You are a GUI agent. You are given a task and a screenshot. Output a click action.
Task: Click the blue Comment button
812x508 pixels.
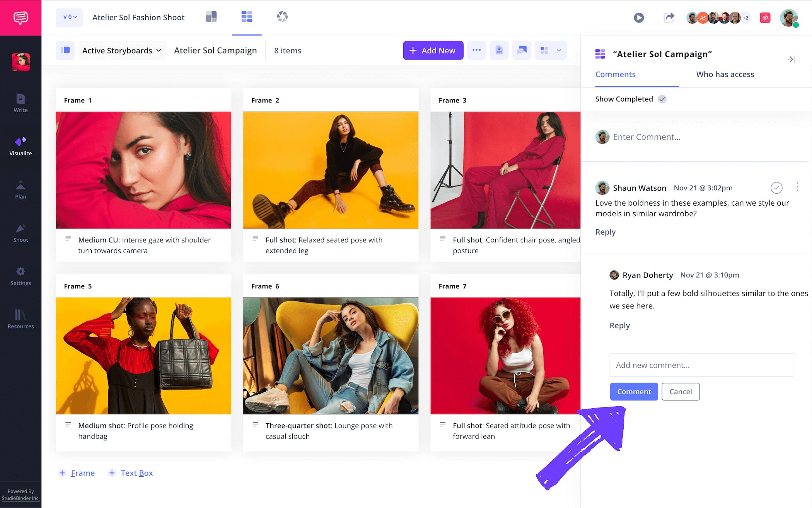[633, 392]
